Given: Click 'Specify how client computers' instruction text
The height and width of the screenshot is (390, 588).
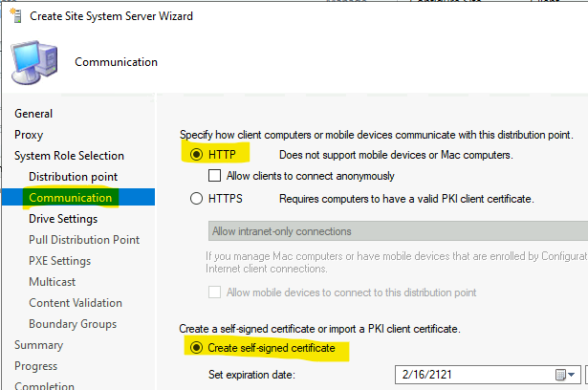Looking at the screenshot, I should [377, 135].
